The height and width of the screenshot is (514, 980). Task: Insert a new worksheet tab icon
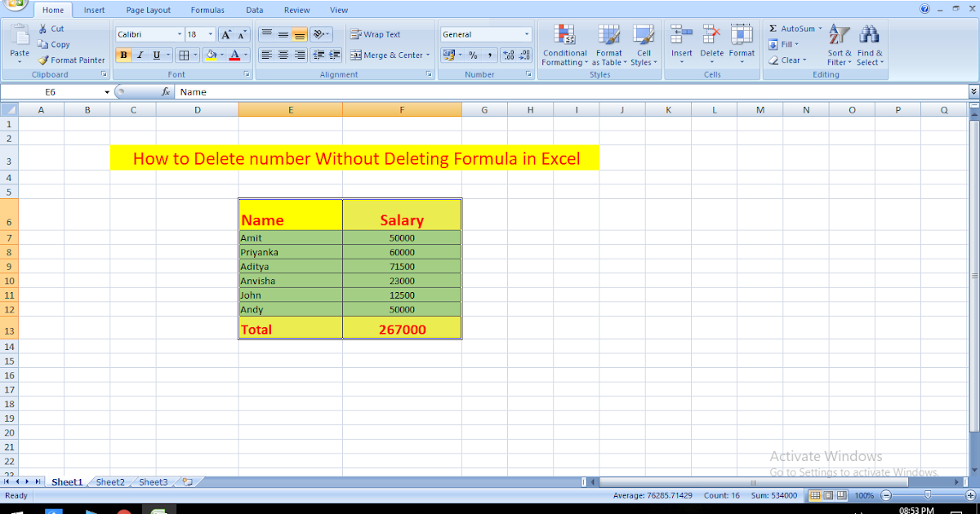pyautogui.click(x=187, y=482)
